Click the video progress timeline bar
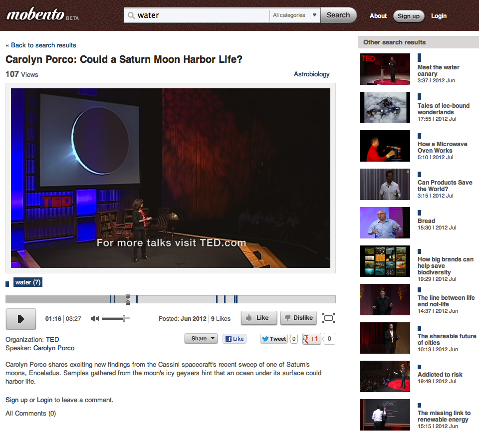Image resolution: width=479 pixels, height=448 pixels. 171,299
